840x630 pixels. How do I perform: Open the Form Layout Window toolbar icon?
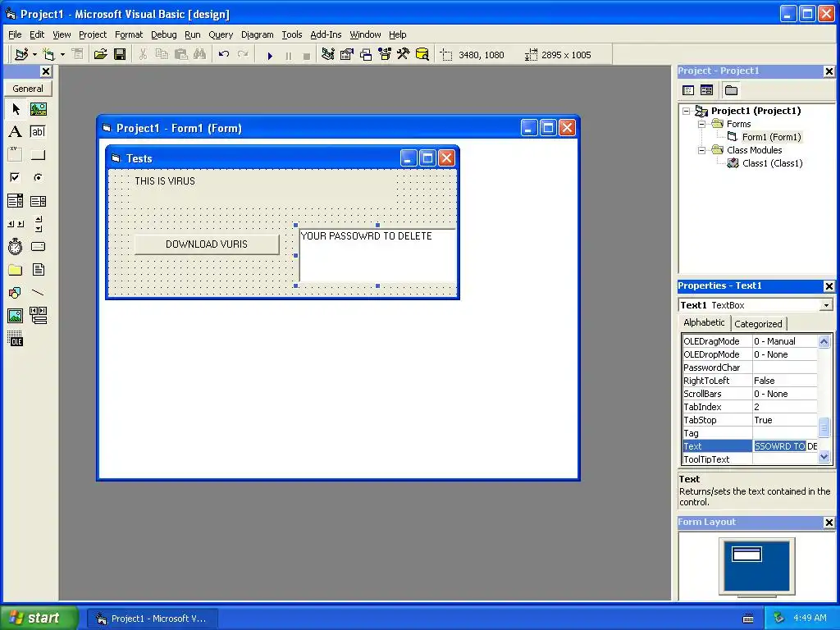pyautogui.click(x=366, y=55)
